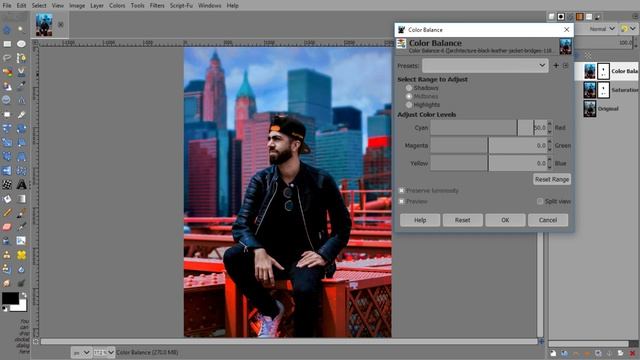The width and height of the screenshot is (640, 360).
Task: Select the MyPaint Brush tool
Action: [21, 241]
